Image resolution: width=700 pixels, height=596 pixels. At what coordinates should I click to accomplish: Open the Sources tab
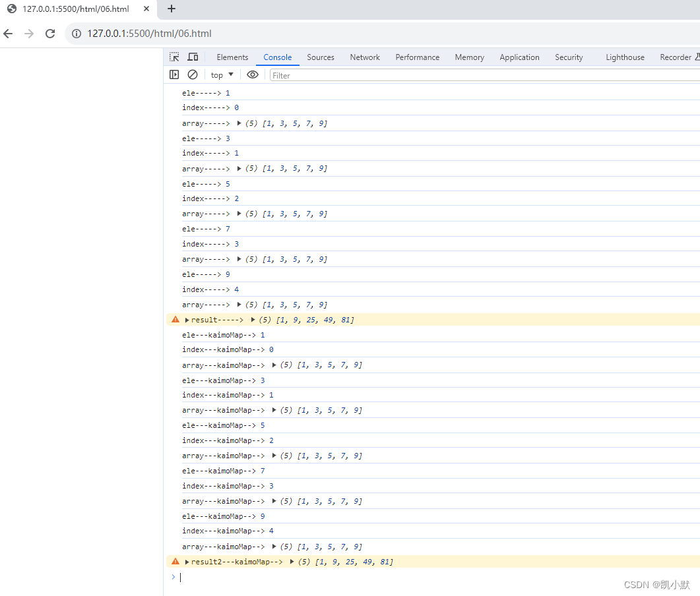(x=321, y=57)
